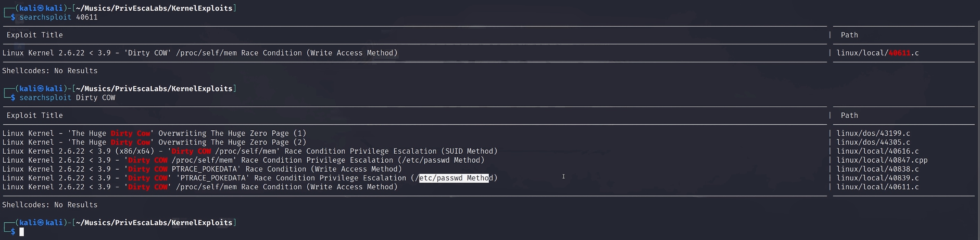Click the path linux/dos/44305.c

click(873, 143)
